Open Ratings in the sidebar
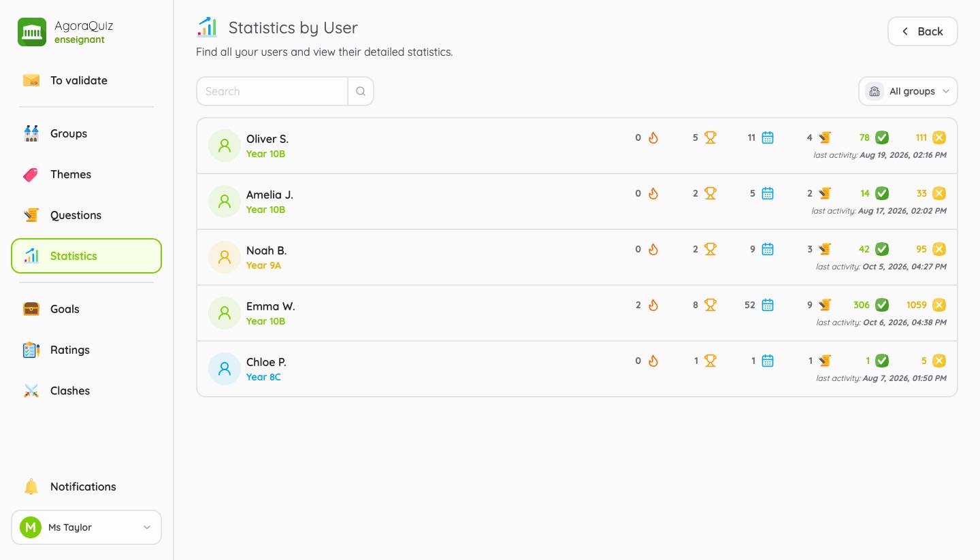This screenshot has height=560, width=980. [86, 350]
